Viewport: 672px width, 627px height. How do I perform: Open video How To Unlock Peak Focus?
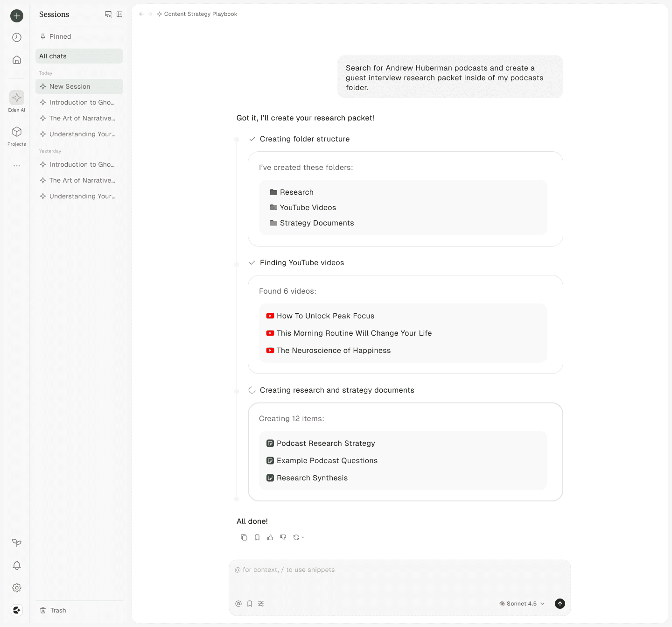320,316
